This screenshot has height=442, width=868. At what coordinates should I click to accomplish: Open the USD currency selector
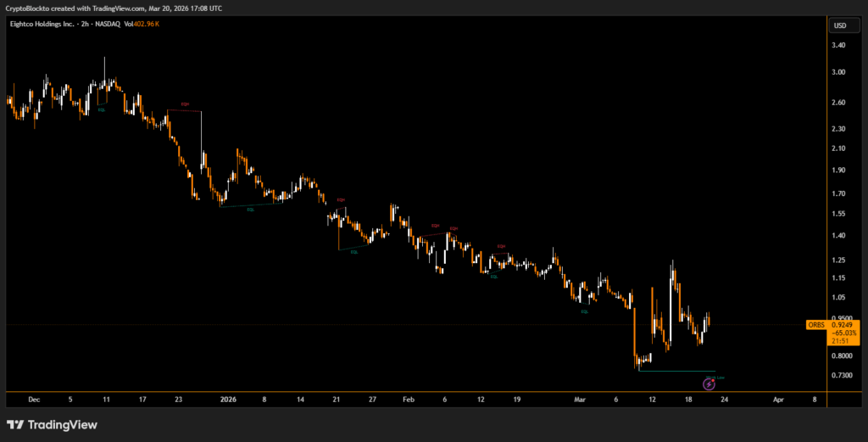[x=840, y=25]
